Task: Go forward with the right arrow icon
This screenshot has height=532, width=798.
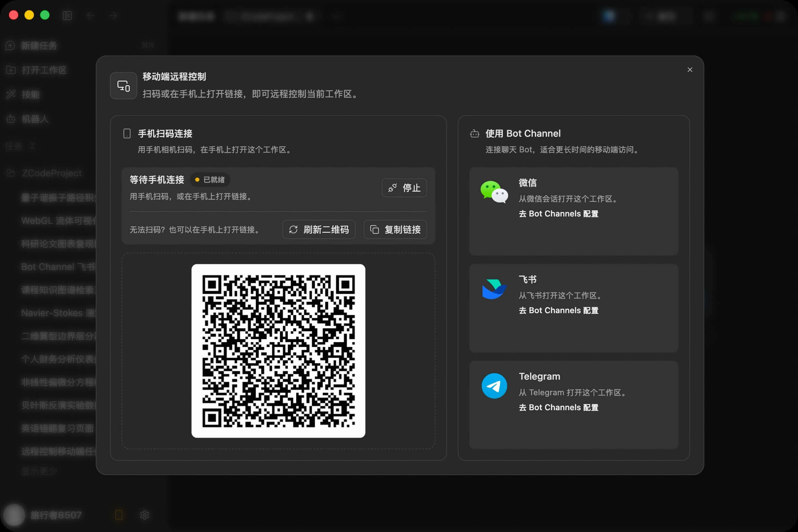Action: [x=113, y=16]
